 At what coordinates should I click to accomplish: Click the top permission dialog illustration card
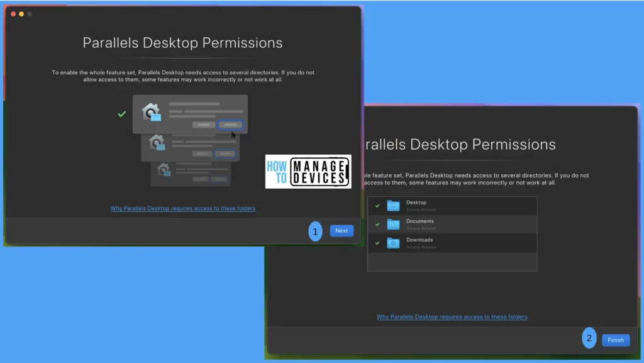tap(190, 114)
